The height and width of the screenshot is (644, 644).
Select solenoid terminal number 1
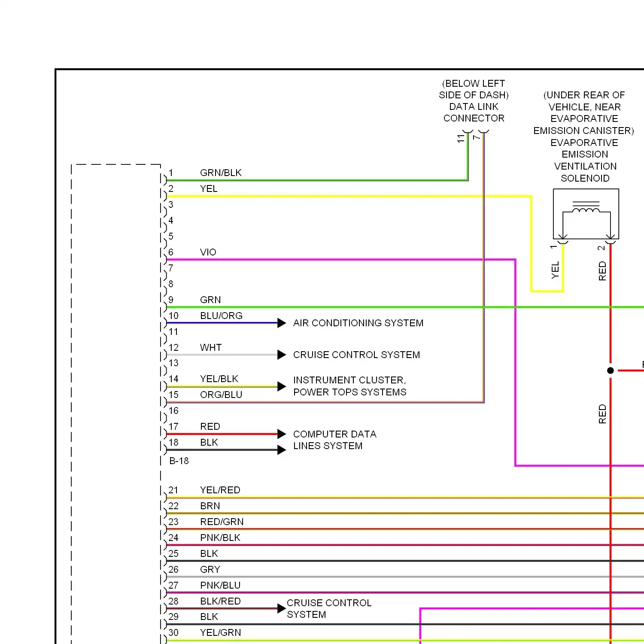click(x=554, y=247)
